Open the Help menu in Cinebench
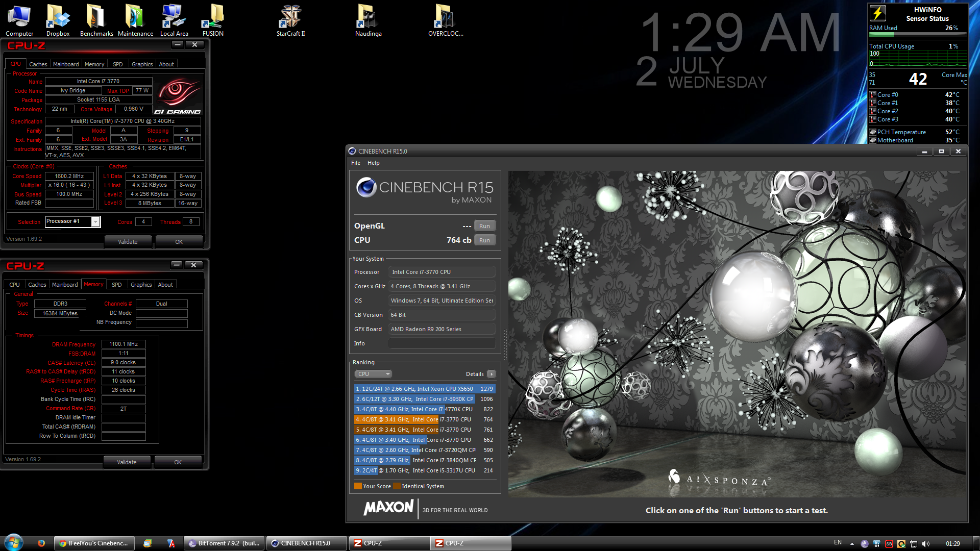The image size is (980, 551). click(x=374, y=163)
